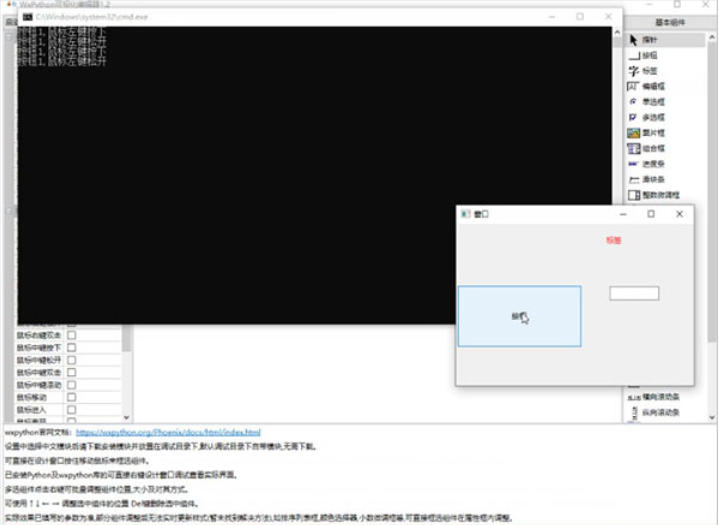Viewport: 719px width, 525px height.
Task: Enable the 鼠标中键双击 event checkbox
Action: click(x=72, y=372)
